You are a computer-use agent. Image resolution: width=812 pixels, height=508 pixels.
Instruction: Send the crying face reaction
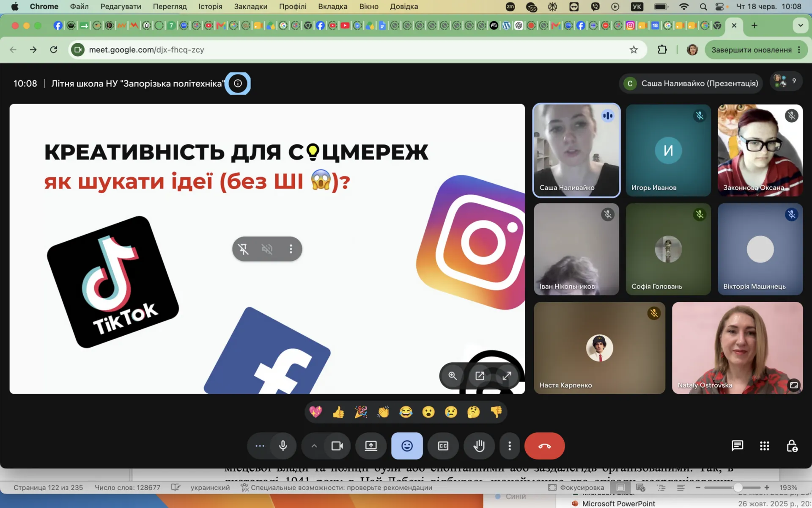click(451, 412)
